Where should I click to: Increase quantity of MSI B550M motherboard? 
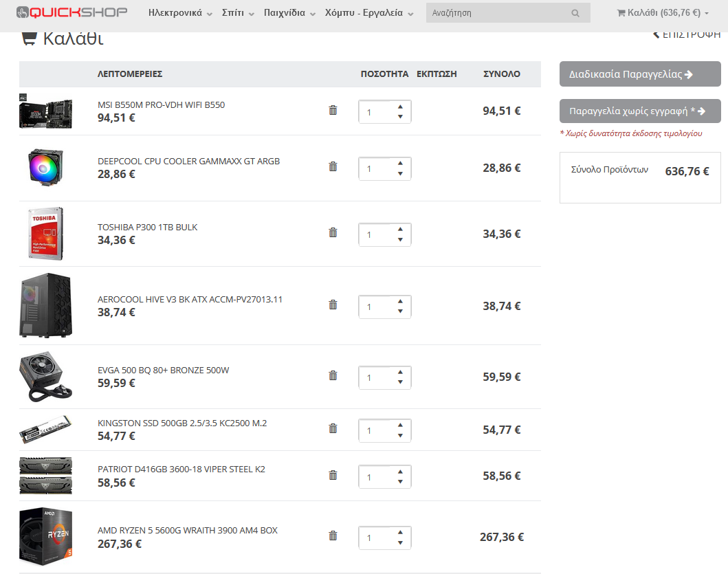tap(400, 107)
